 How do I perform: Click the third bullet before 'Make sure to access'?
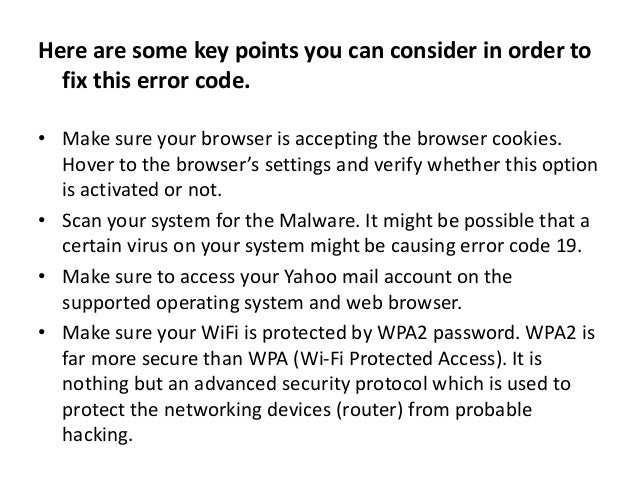(x=42, y=276)
